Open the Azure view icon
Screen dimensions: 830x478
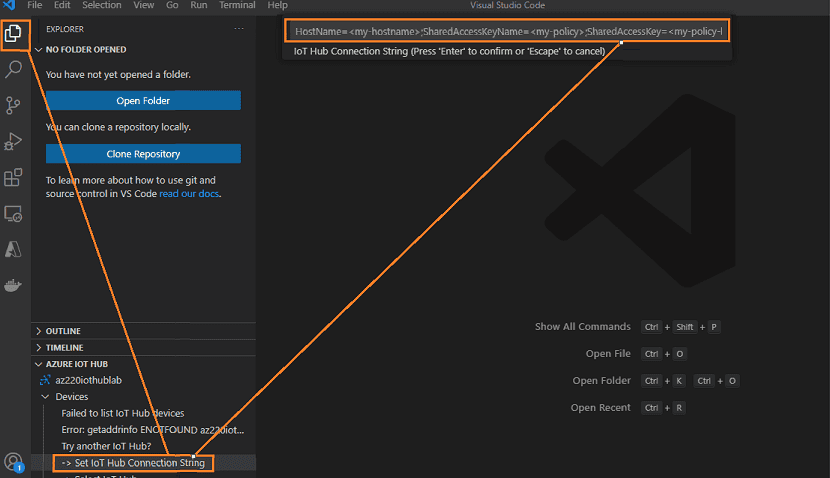[13, 249]
